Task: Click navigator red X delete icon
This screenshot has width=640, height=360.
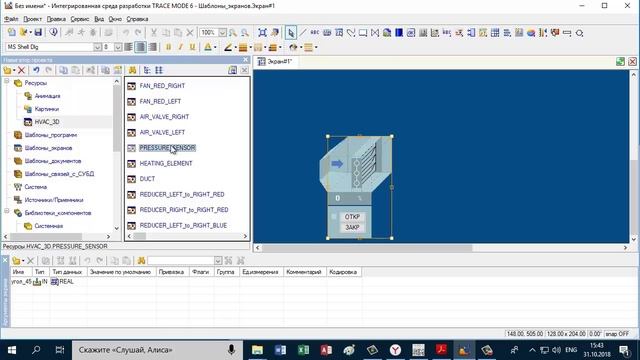Action: (22, 70)
